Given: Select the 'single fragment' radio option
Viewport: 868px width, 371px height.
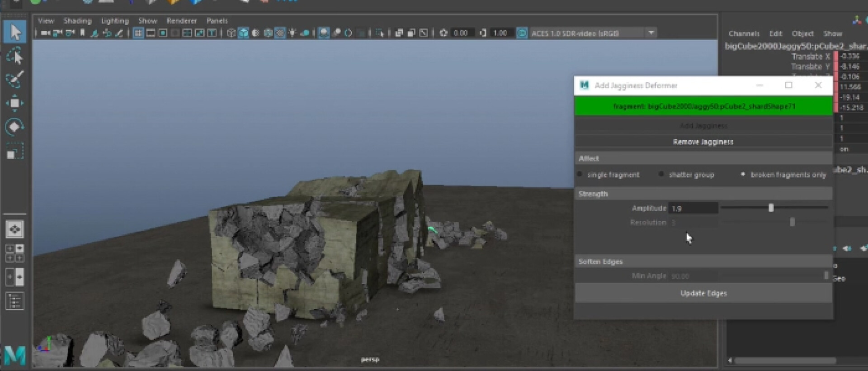Looking at the screenshot, I should click(580, 175).
